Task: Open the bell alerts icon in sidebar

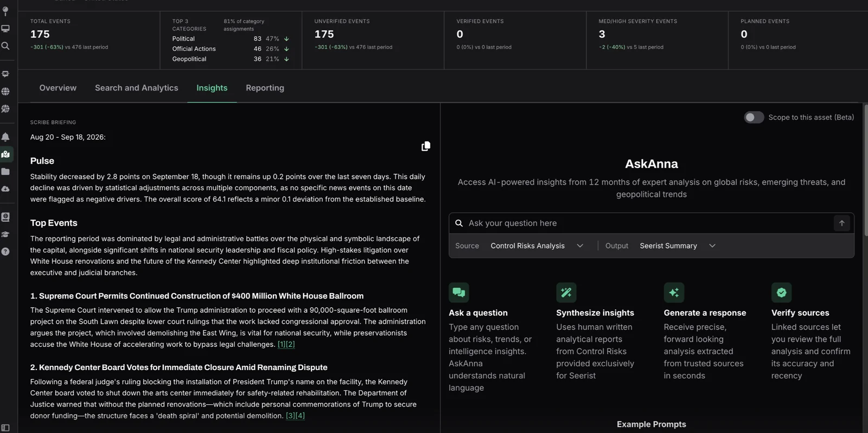Action: [x=5, y=137]
